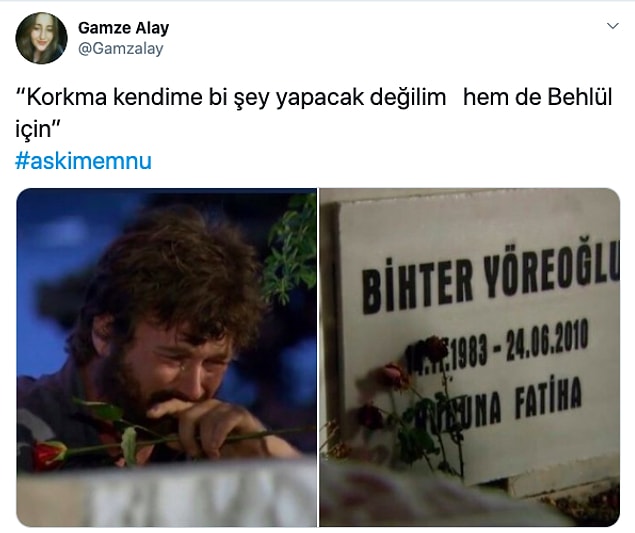Open Gamze Alay's profile picture
635x533 pixels.
(x=41, y=38)
